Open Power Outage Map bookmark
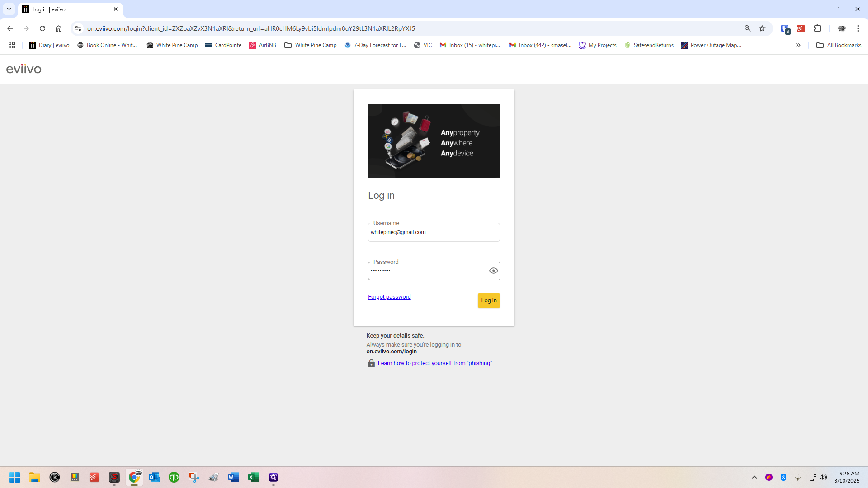868x488 pixels. pos(711,45)
